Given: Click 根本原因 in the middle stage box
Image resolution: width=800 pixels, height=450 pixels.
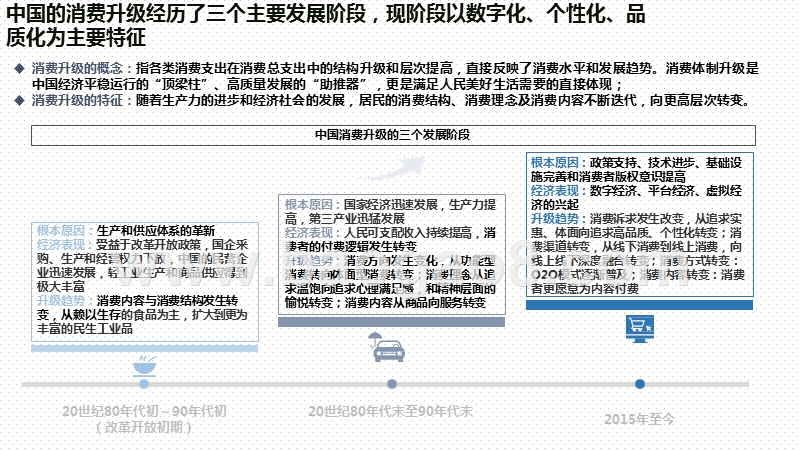Looking at the screenshot, I should click(x=308, y=205).
